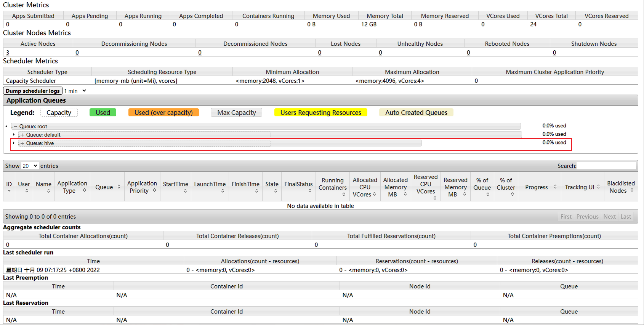Image resolution: width=644 pixels, height=325 pixels.
Task: Expand the Queue: default tree node
Action: (x=14, y=135)
